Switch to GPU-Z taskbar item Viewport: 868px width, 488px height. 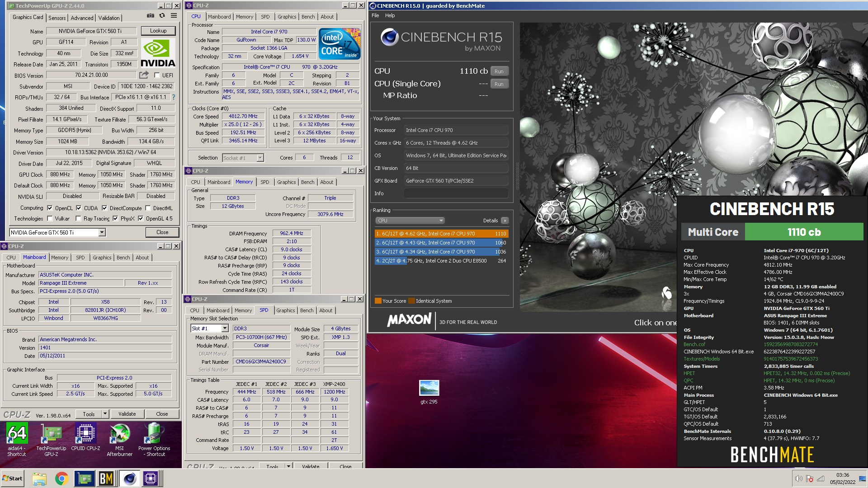click(84, 479)
